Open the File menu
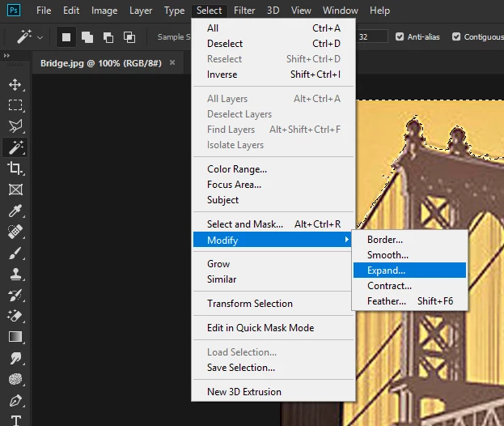This screenshot has height=426, width=504. [x=44, y=11]
